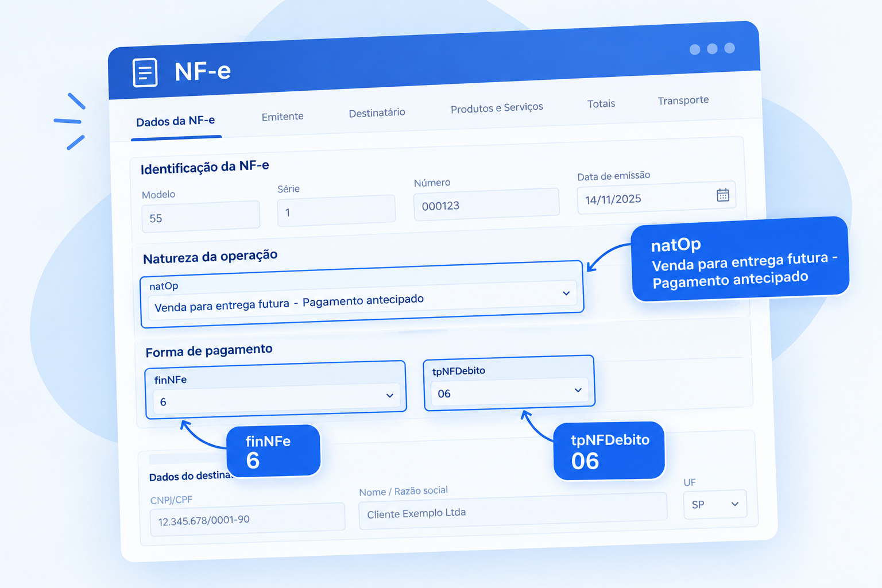Open the UF dropdown showing SP
882x588 pixels.
coord(715,504)
